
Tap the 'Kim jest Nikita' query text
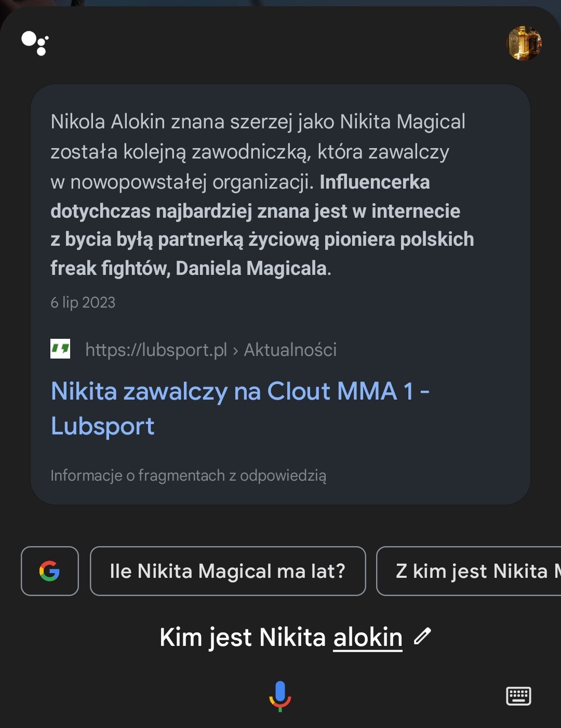pyautogui.click(x=242, y=637)
